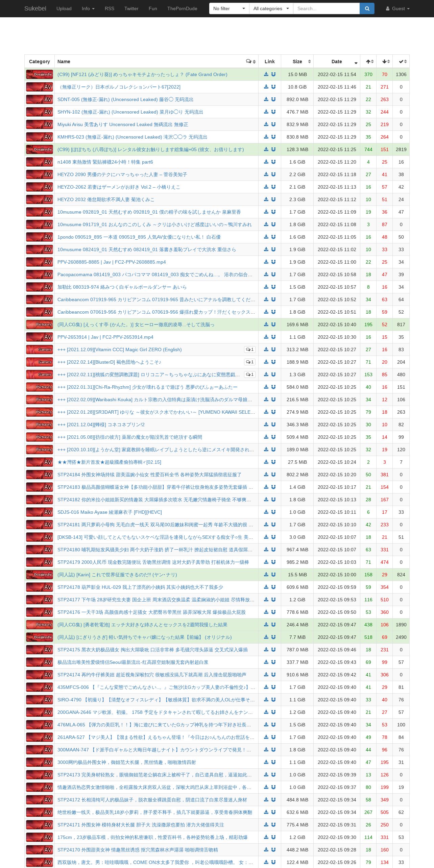Open ThePornDude nav link

pyautogui.click(x=182, y=8)
